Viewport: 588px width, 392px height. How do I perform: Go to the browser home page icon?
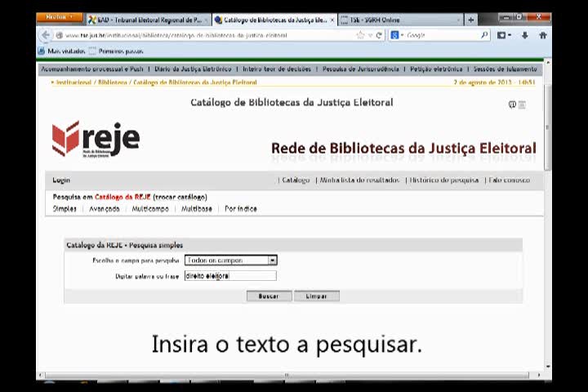click(542, 35)
